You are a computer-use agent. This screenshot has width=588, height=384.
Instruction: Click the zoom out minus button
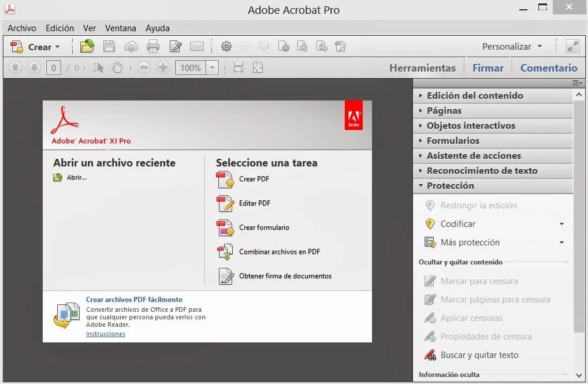pos(144,68)
